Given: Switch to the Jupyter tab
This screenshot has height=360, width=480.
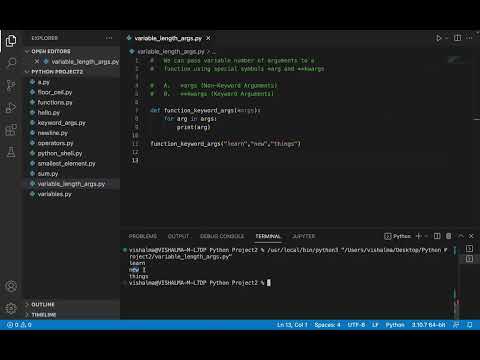Looking at the screenshot, I should [304, 236].
